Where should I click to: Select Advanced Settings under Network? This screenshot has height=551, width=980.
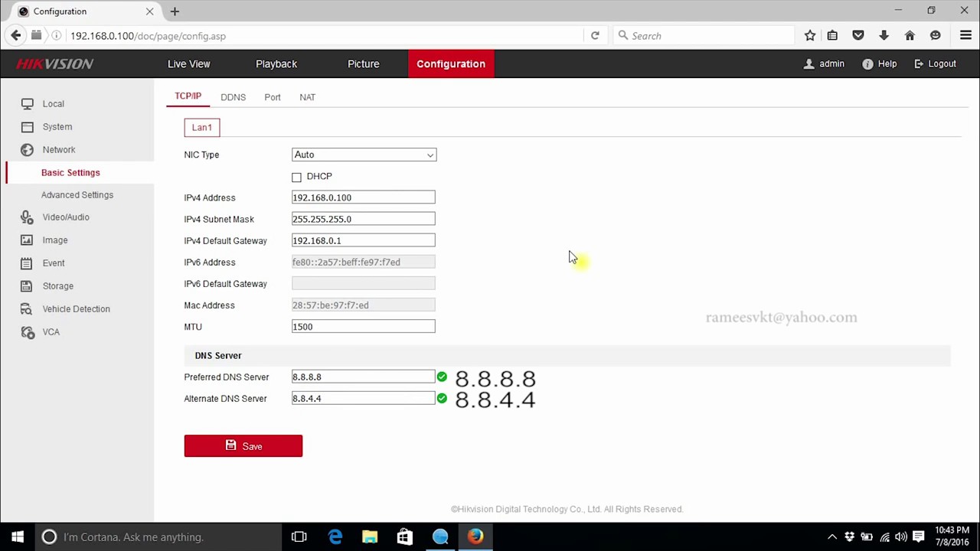pos(77,195)
